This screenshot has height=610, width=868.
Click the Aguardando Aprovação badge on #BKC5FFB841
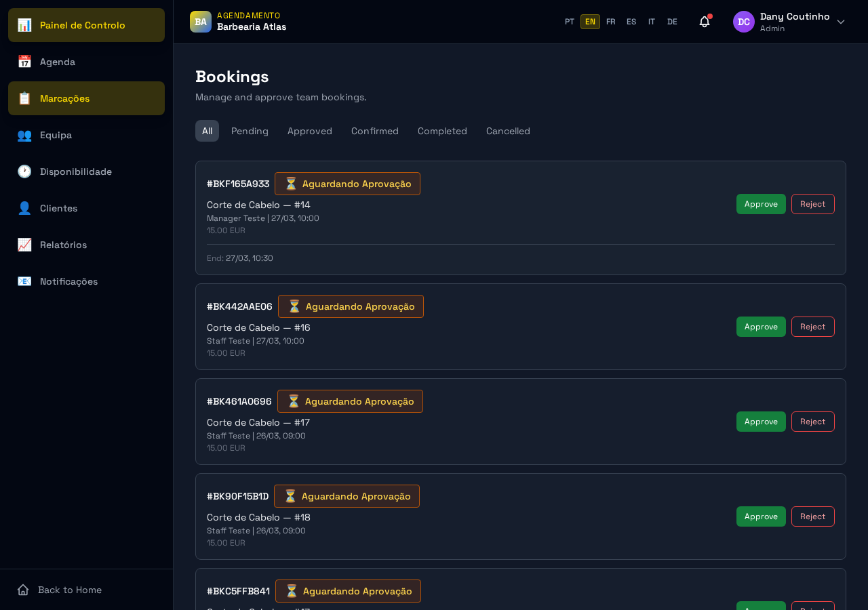[x=348, y=591]
